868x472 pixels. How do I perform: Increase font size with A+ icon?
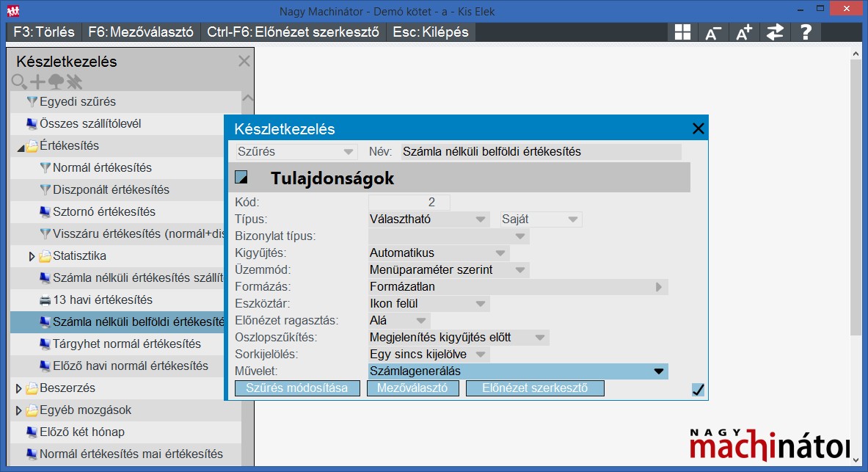click(744, 32)
